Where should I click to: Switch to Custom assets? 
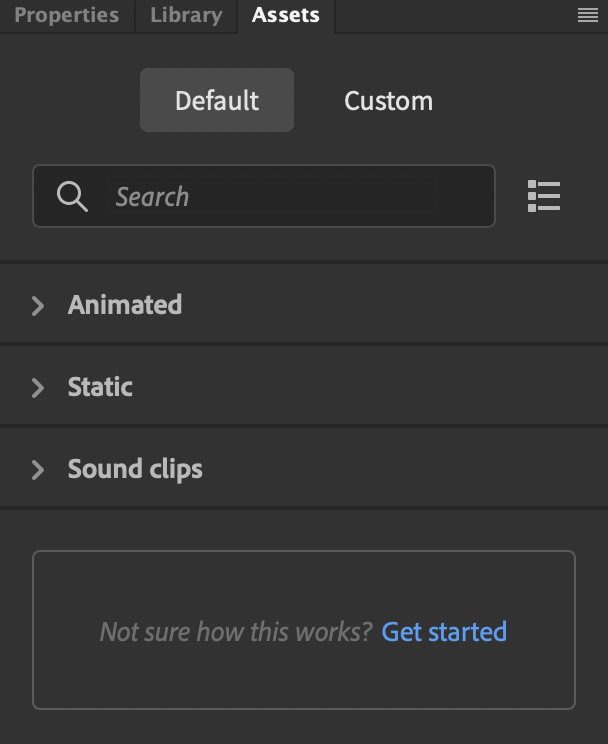388,101
